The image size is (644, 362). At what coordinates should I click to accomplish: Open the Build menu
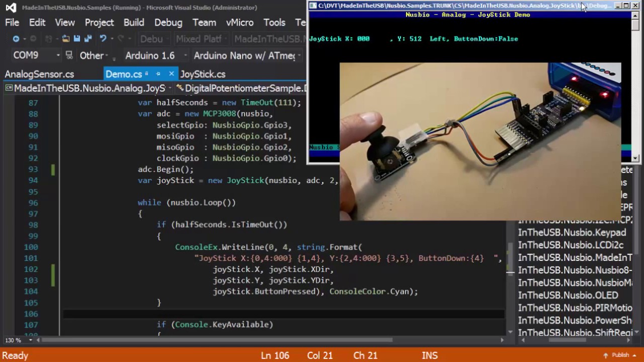(134, 23)
